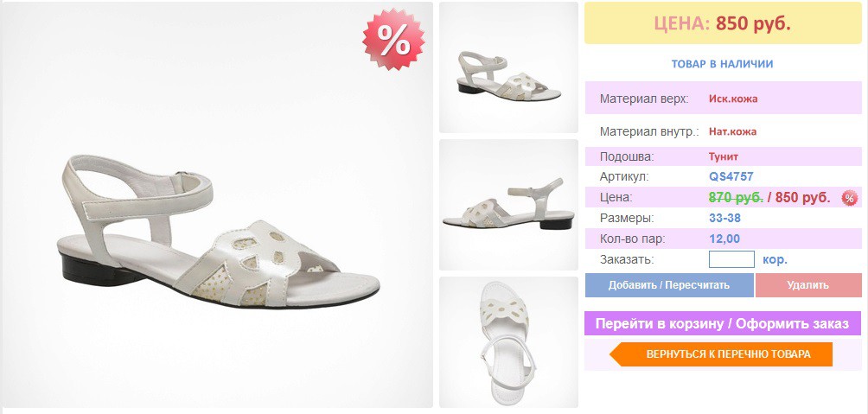Focus the order quantity input field
The image size is (868, 414).
(x=731, y=259)
